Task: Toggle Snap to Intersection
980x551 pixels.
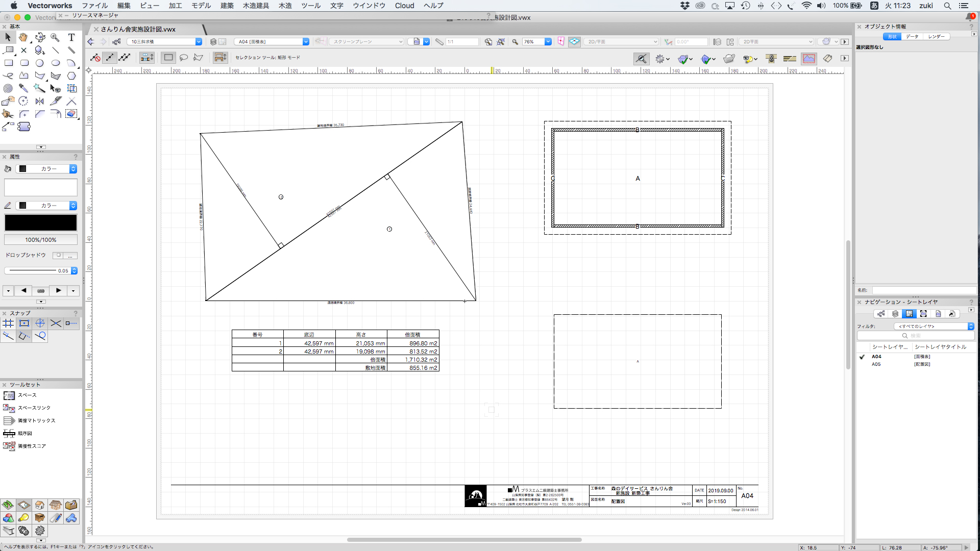Action: [56, 323]
